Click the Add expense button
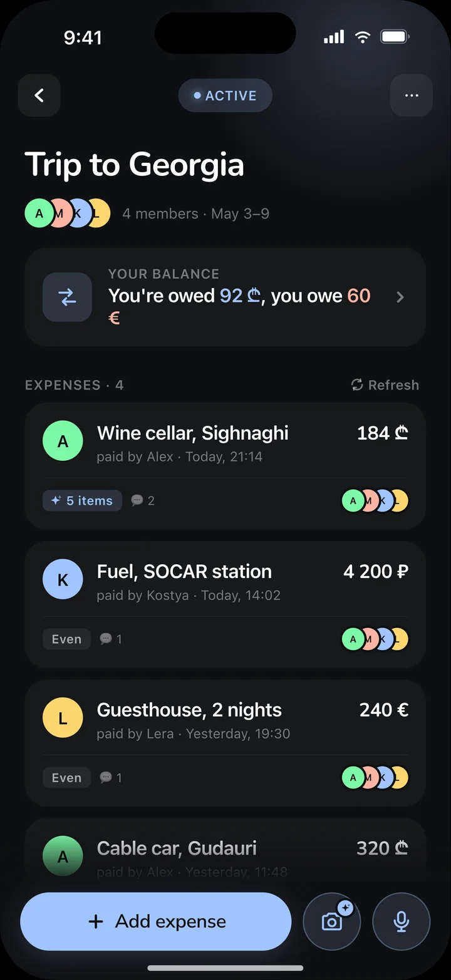 point(156,921)
